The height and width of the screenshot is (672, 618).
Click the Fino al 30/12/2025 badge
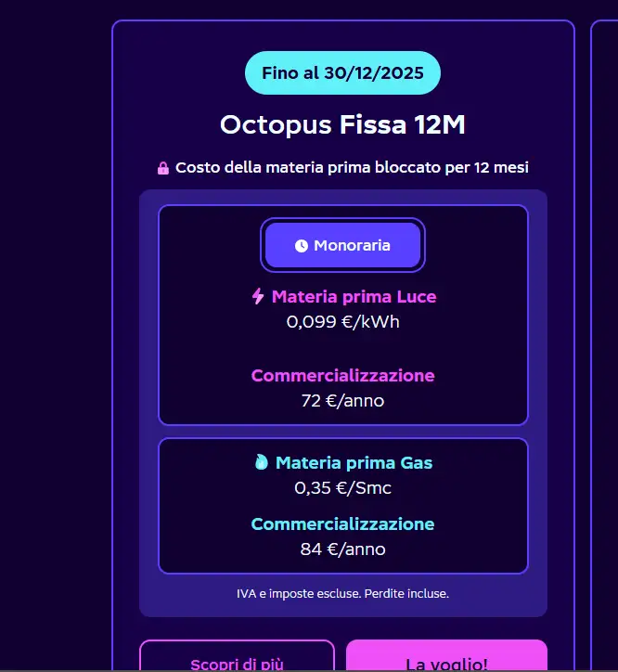342,73
